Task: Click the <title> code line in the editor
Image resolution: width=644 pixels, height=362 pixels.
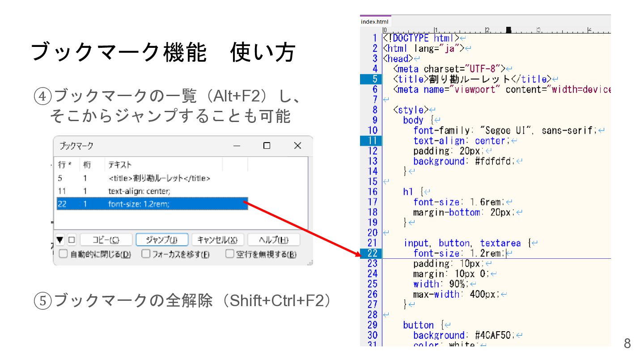Action: [473, 79]
